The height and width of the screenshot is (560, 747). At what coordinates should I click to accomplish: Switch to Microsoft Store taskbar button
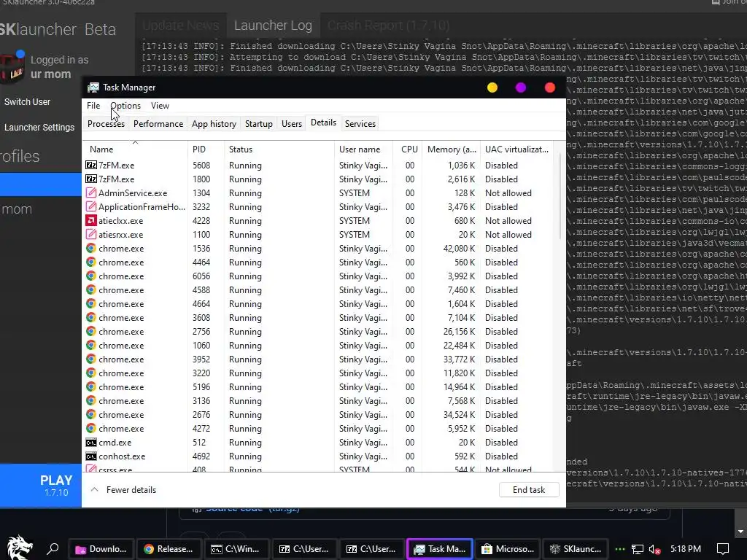(x=508, y=549)
